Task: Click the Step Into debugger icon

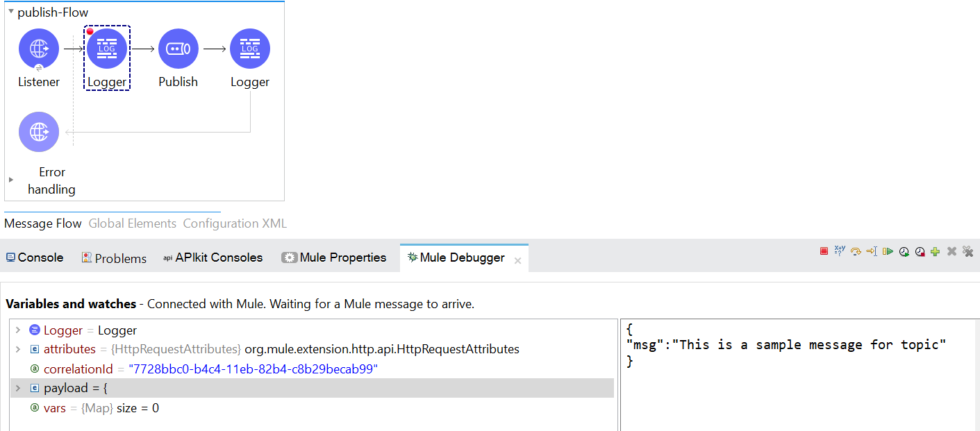Action: (871, 251)
